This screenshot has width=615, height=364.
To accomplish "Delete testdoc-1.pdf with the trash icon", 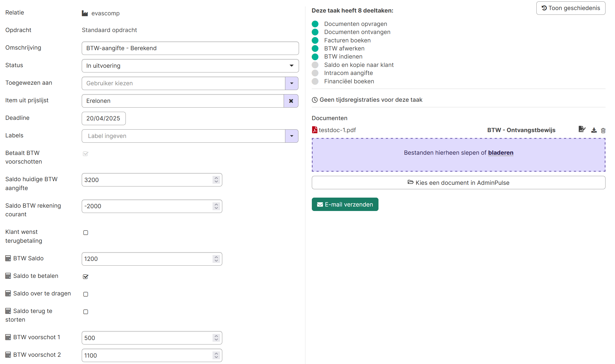I will pos(603,130).
